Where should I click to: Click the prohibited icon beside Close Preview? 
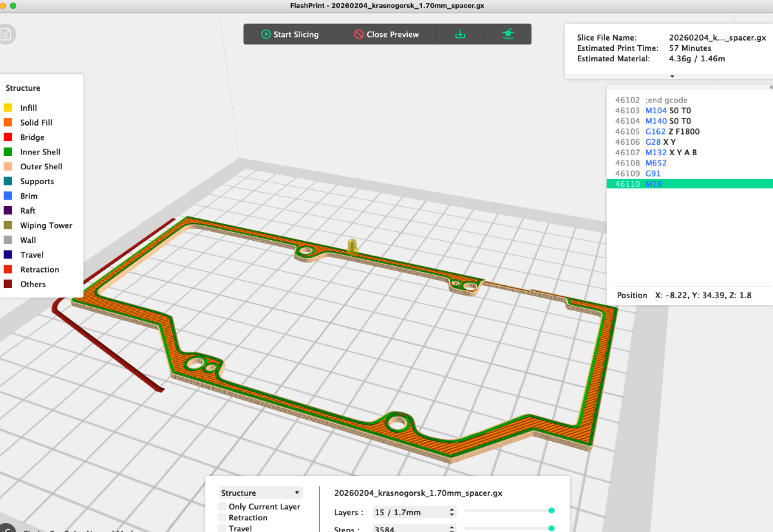coord(359,35)
